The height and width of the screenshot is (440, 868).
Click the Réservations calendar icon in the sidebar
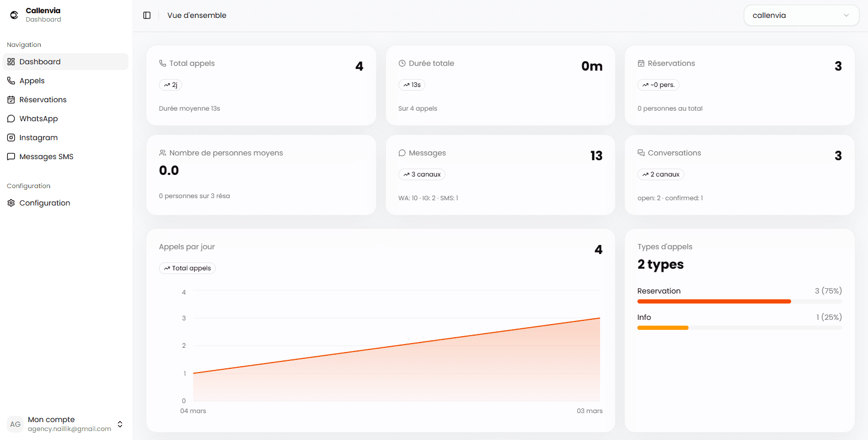[11, 100]
